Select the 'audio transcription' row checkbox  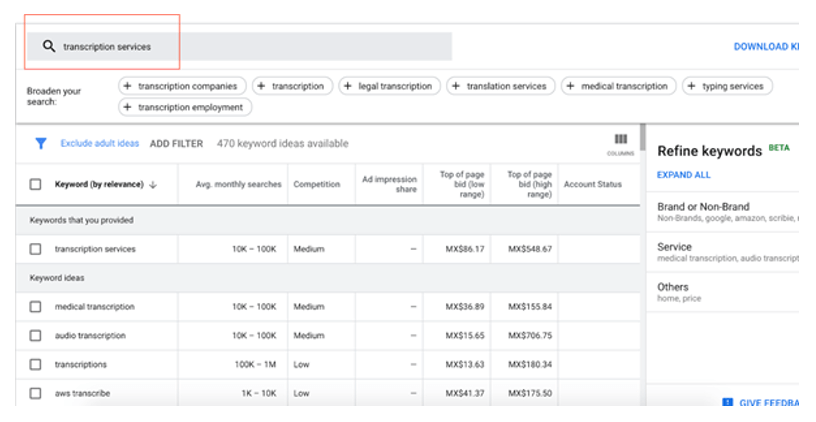click(x=36, y=336)
